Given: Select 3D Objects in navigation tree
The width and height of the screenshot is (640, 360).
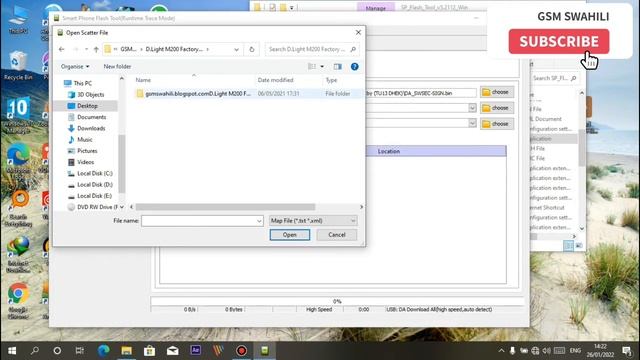Looking at the screenshot, I should tap(91, 95).
